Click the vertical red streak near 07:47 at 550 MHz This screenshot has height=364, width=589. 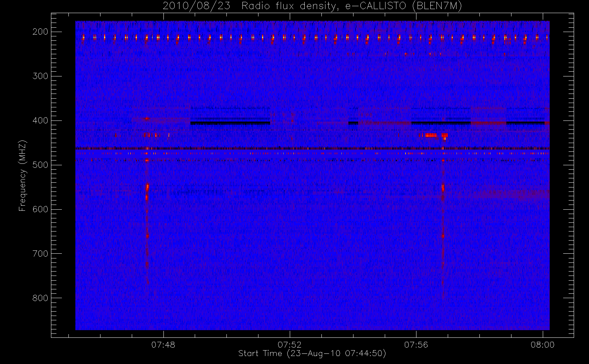click(x=147, y=187)
